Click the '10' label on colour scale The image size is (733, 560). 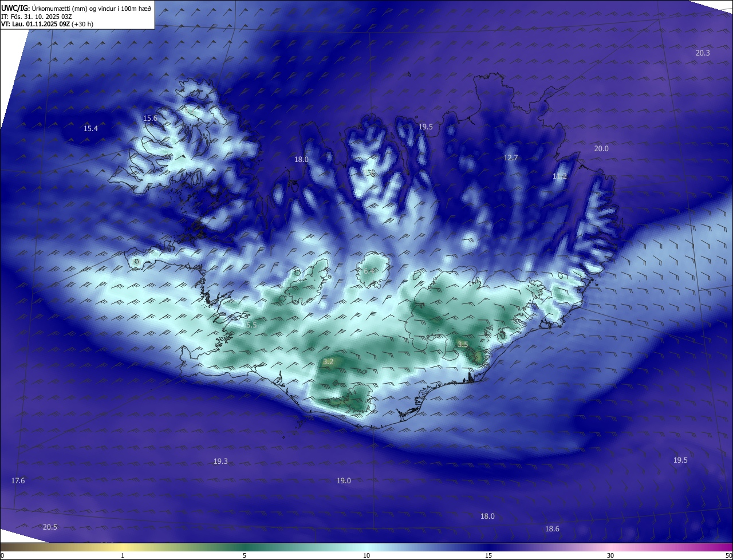pos(366,555)
